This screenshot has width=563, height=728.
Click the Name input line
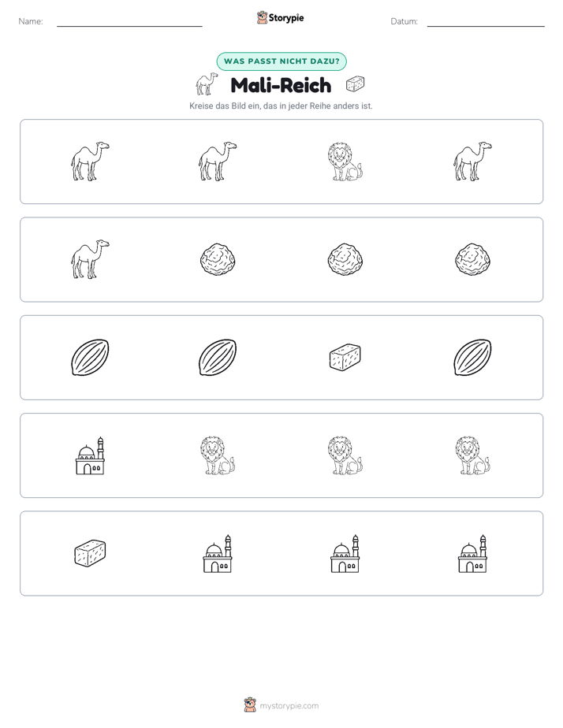click(x=129, y=23)
